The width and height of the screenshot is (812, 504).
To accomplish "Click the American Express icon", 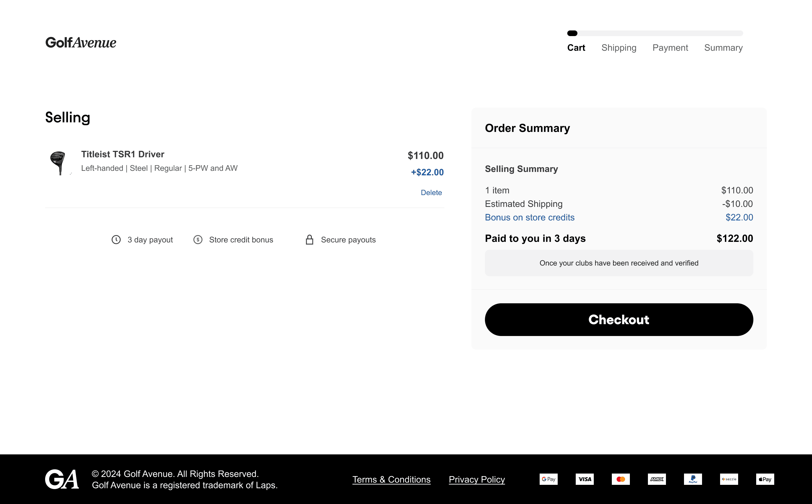I will [657, 479].
